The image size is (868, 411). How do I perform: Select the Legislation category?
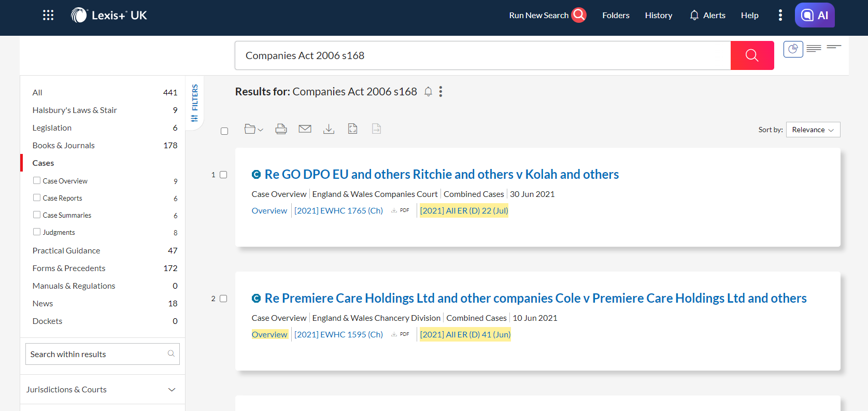click(x=52, y=128)
